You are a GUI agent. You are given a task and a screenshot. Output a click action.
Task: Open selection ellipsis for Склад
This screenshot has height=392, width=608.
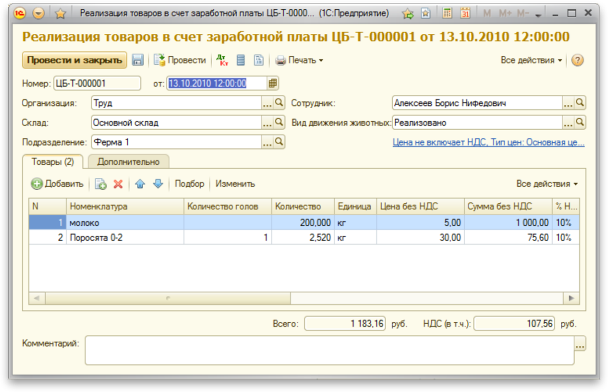(x=267, y=123)
